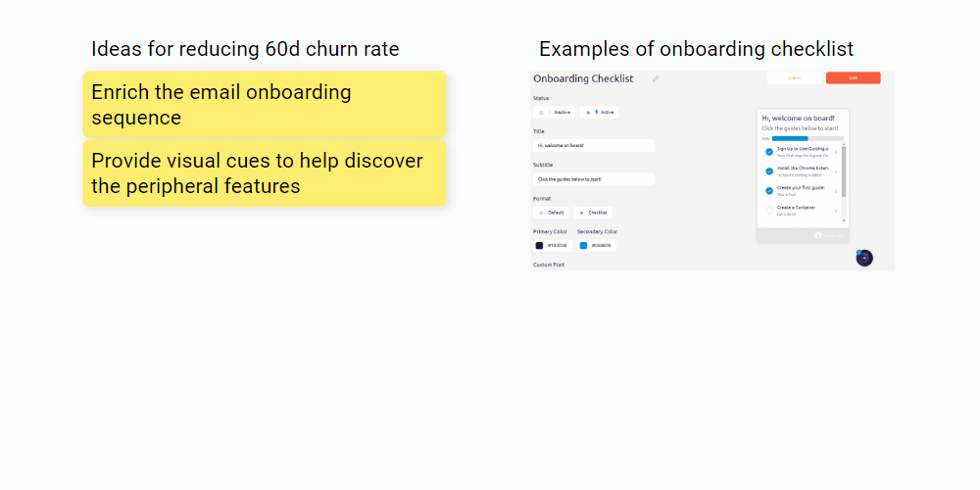Click the check icon for Sign Up step
Viewport: 980px width, 490px height.
click(x=769, y=152)
